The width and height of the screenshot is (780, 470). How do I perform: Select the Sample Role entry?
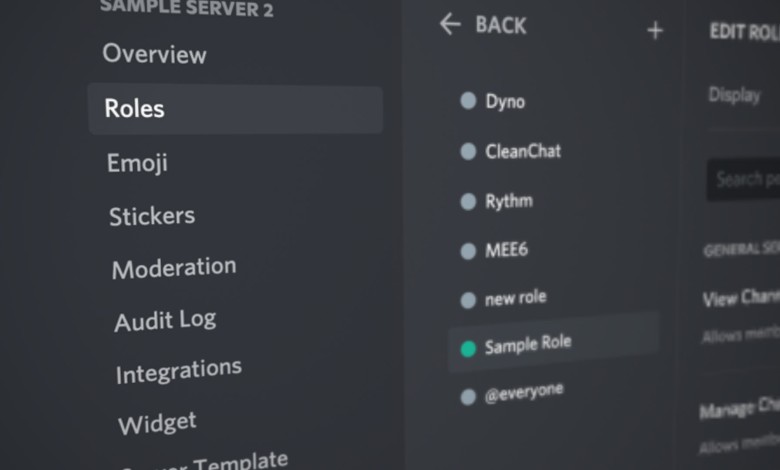(x=528, y=345)
